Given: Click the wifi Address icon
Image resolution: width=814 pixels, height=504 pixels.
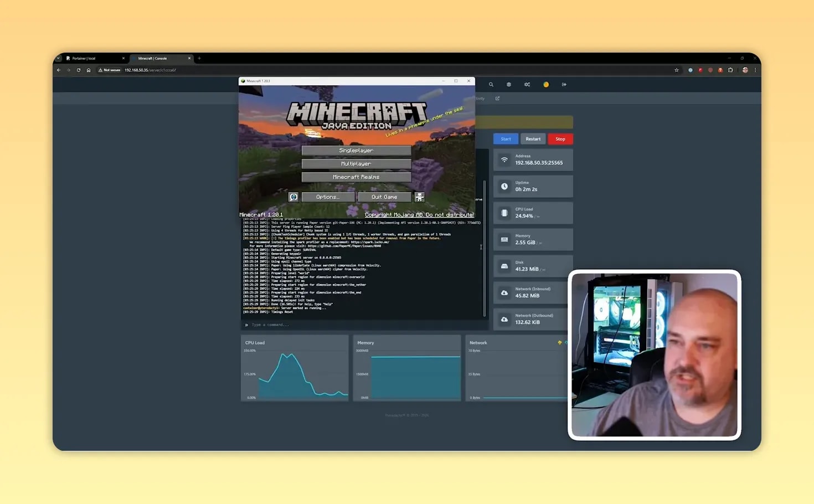Looking at the screenshot, I should tap(504, 160).
